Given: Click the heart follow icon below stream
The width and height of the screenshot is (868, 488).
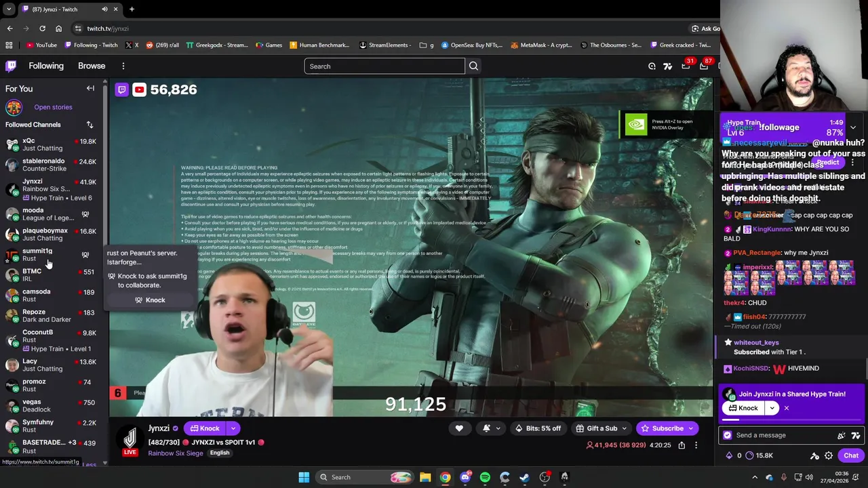Looking at the screenshot, I should pos(459,428).
